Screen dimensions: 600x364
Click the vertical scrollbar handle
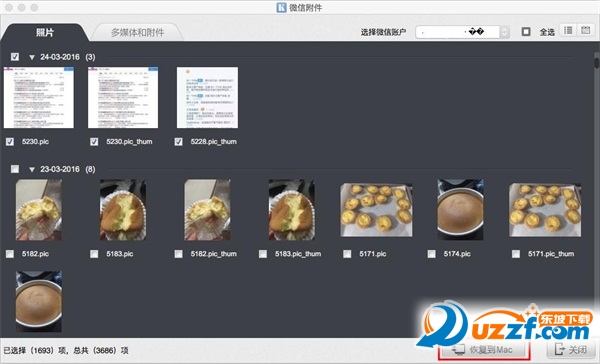[x=597, y=62]
